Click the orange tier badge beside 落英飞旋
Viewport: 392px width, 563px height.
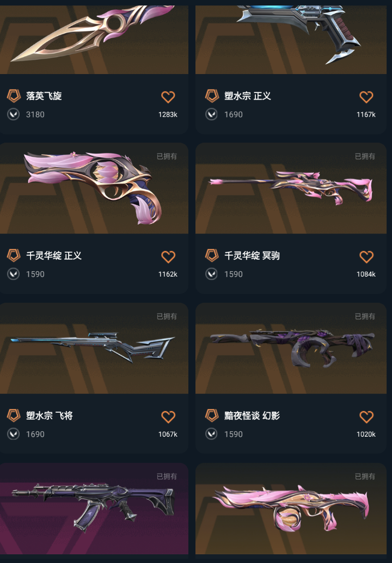click(x=14, y=96)
